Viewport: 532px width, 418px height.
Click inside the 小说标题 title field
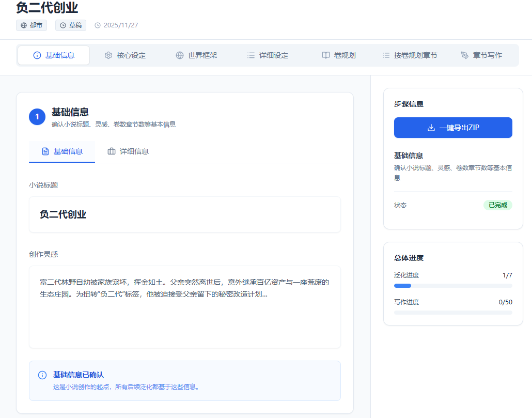coord(184,214)
